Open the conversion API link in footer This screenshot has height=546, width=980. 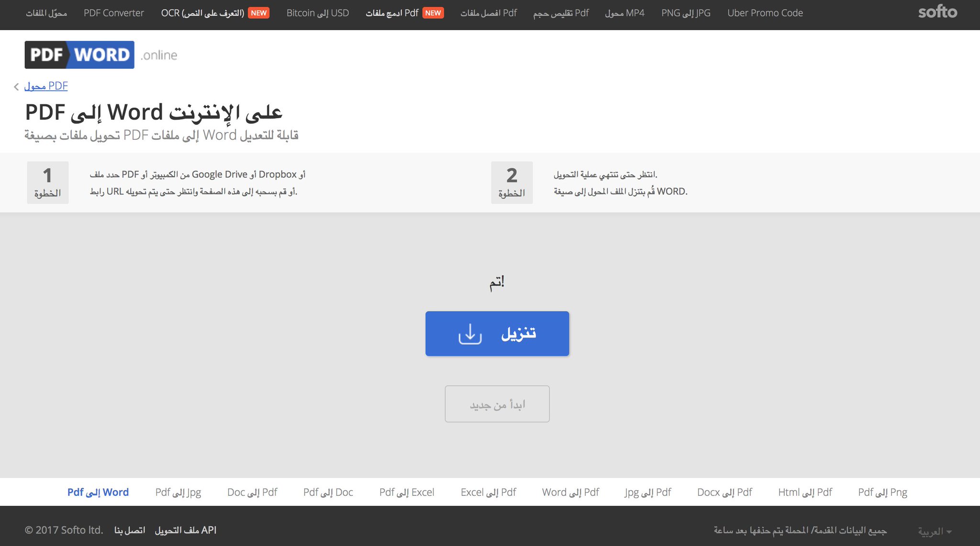point(185,530)
